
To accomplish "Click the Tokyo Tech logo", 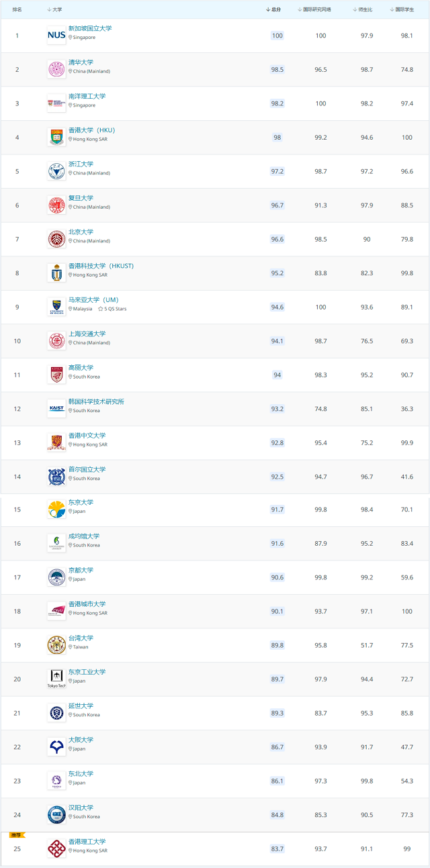I will coord(56,678).
